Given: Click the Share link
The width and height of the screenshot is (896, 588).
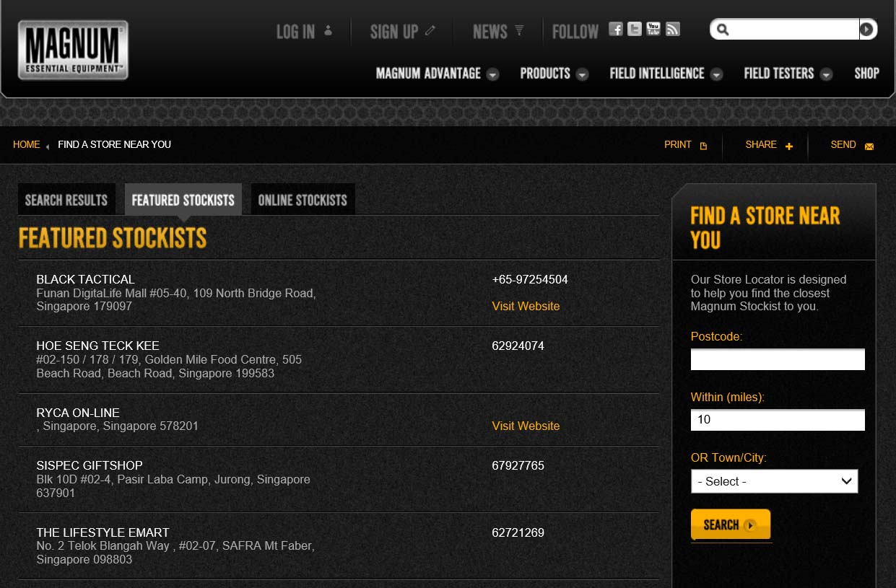Looking at the screenshot, I should tap(769, 145).
